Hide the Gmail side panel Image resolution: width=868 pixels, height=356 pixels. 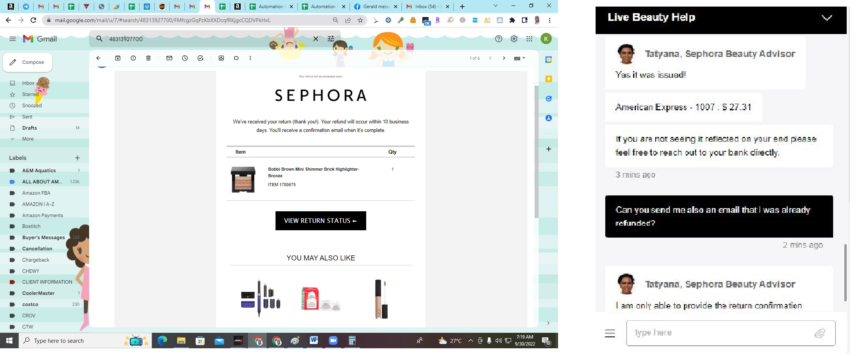pyautogui.click(x=548, y=323)
